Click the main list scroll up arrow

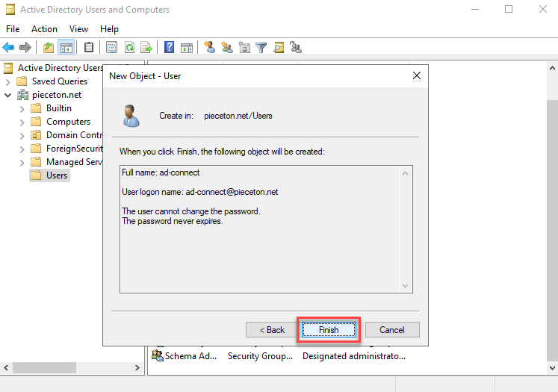point(552,68)
